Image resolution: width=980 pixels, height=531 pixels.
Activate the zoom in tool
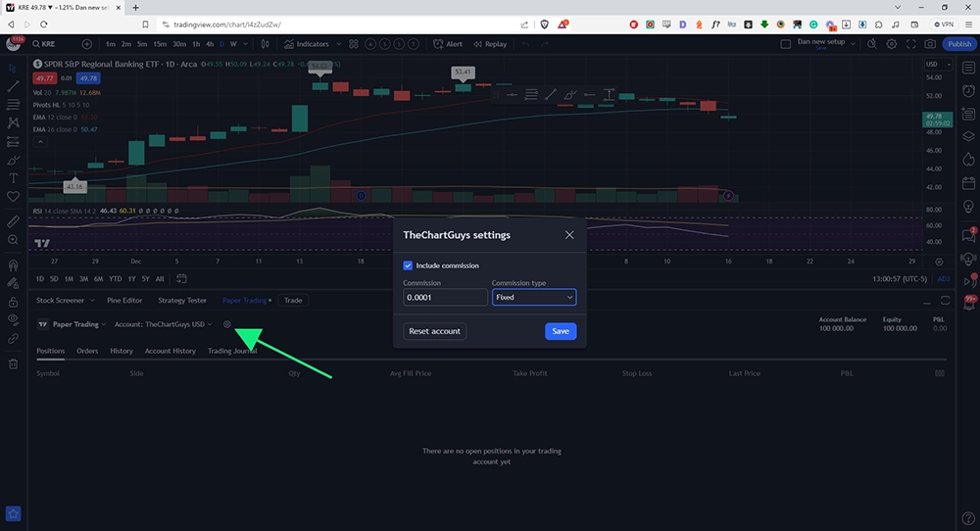[x=13, y=240]
